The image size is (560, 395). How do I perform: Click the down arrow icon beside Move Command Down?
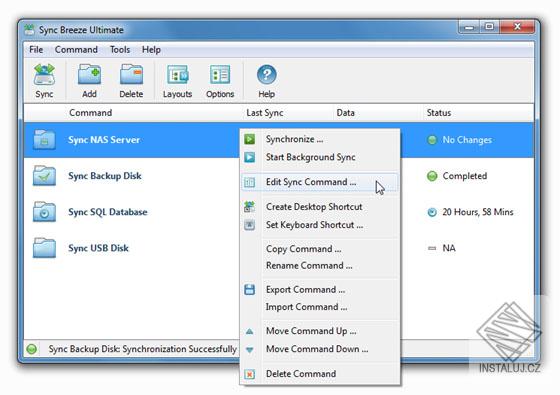point(250,350)
